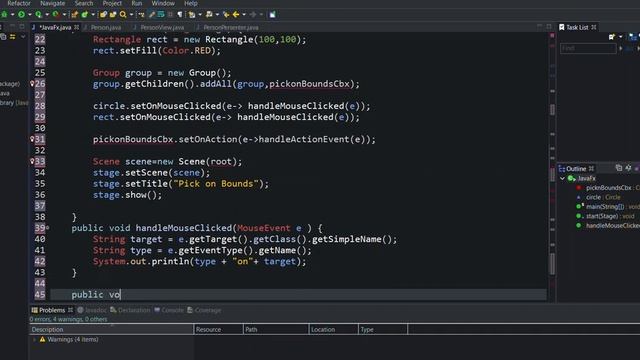Open the Next Annotation dropdown arrow

(x=200, y=15)
